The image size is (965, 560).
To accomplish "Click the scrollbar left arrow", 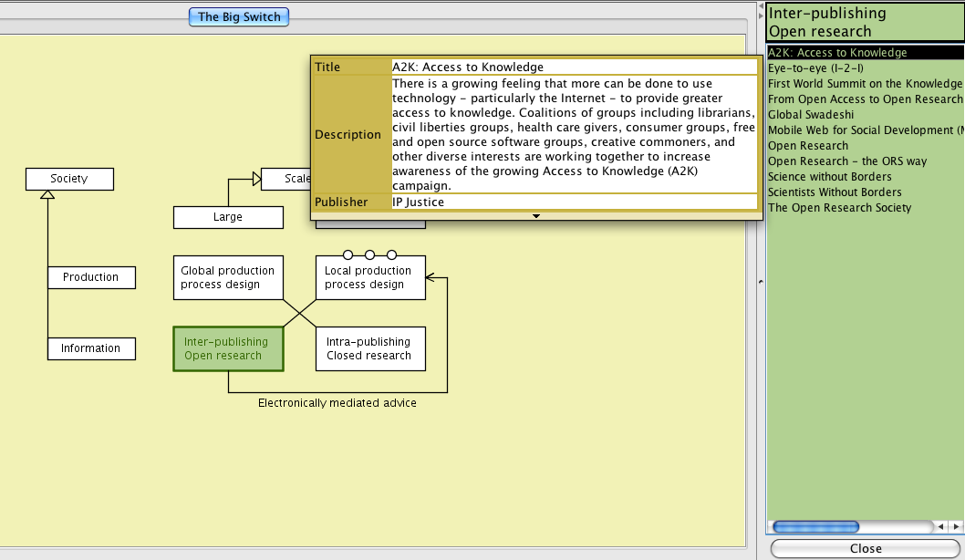I will pyautogui.click(x=940, y=527).
